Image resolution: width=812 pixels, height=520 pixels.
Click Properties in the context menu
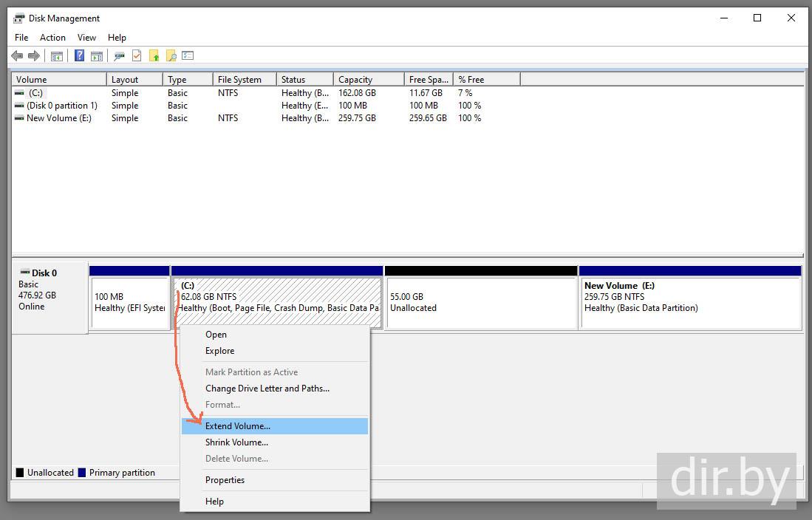click(x=225, y=480)
